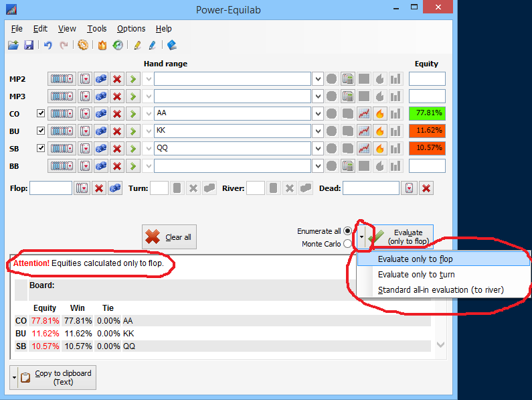Click calculator icon in MP2 row
This screenshot has height=400, width=532.
[x=348, y=79]
